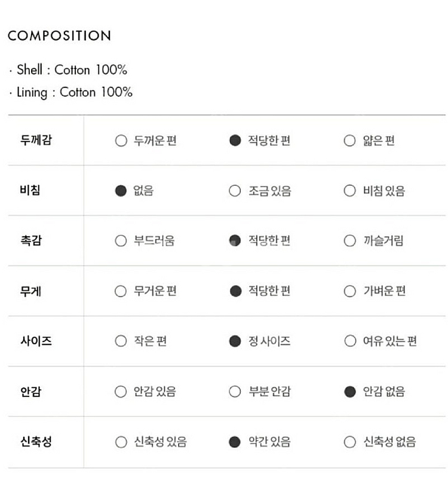The height and width of the screenshot is (498, 448).
Task: Select 적당한 편 in the 무게 row
Action: [235, 292]
